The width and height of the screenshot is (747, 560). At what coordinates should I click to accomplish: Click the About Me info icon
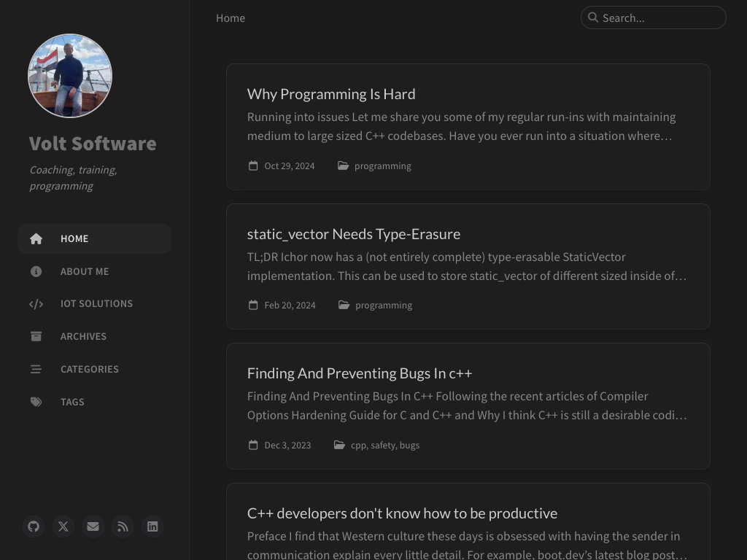[x=36, y=271]
